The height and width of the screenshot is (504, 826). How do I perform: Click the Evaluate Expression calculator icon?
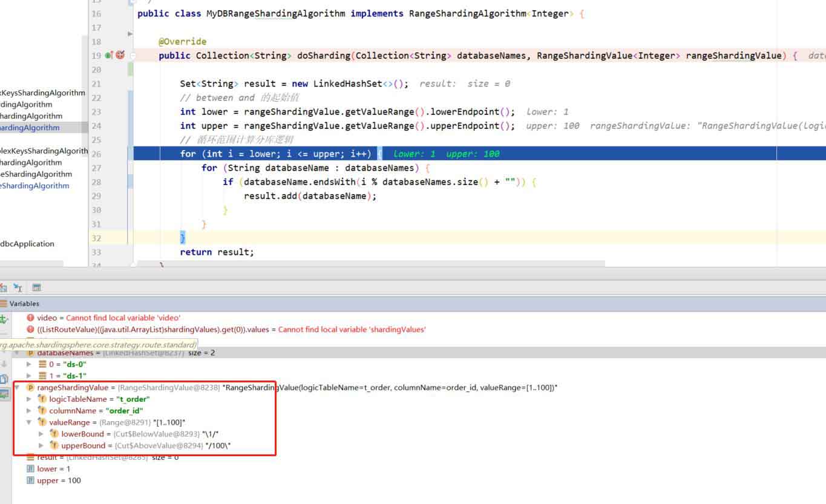click(37, 288)
